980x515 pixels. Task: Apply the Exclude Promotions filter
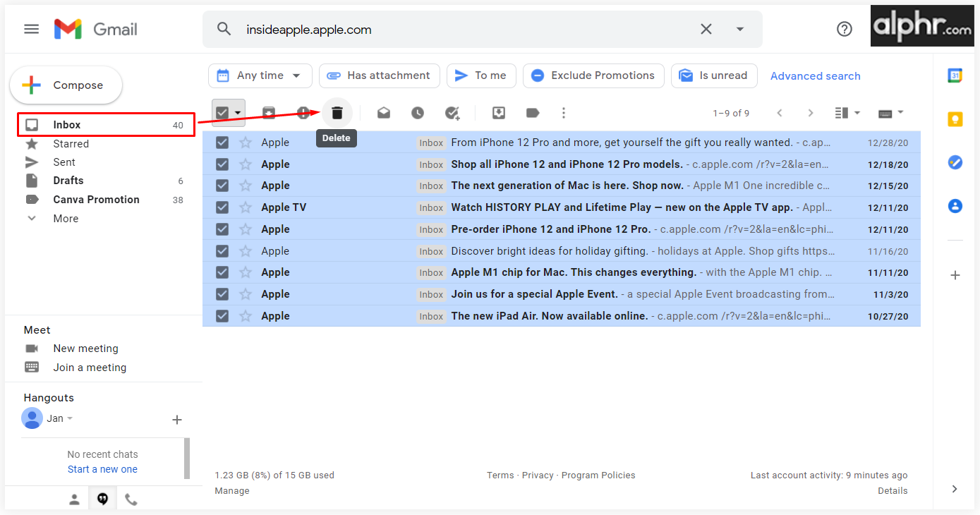(x=593, y=75)
